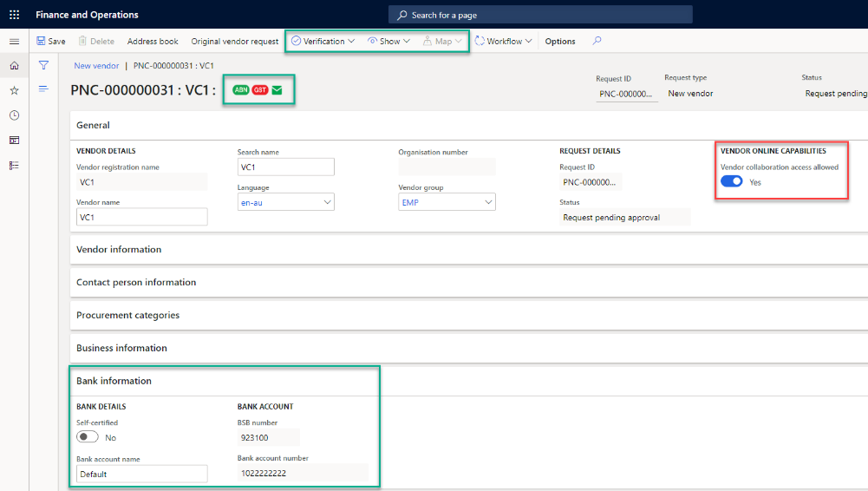This screenshot has height=491, width=868.
Task: Click the Finance and Operations title
Action: point(87,15)
